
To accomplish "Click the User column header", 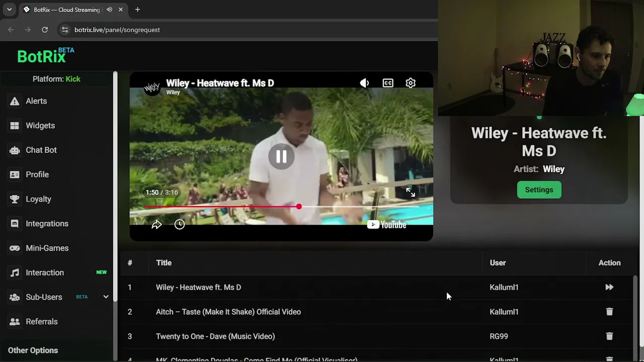I will point(498,263).
